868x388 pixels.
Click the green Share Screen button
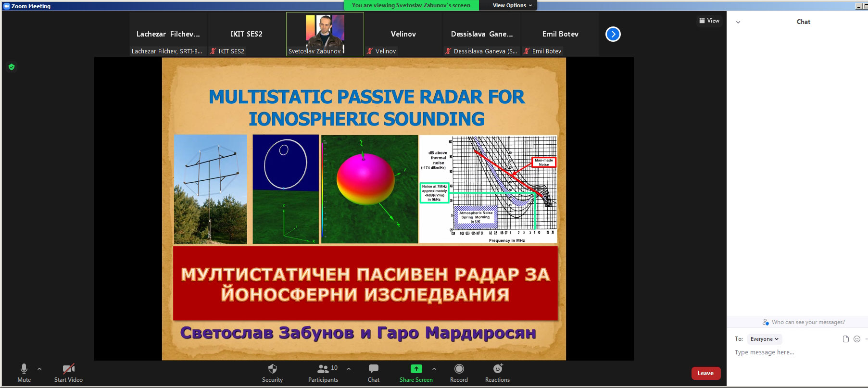[x=416, y=373]
